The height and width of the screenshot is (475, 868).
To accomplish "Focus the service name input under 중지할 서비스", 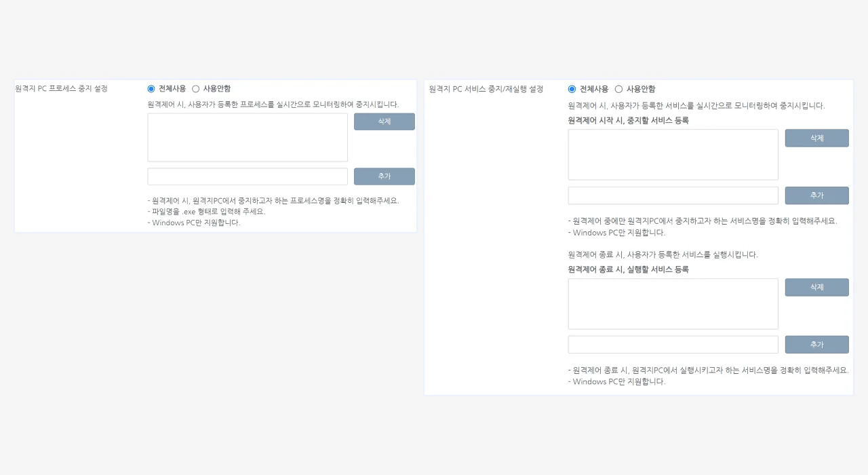I will 673,195.
